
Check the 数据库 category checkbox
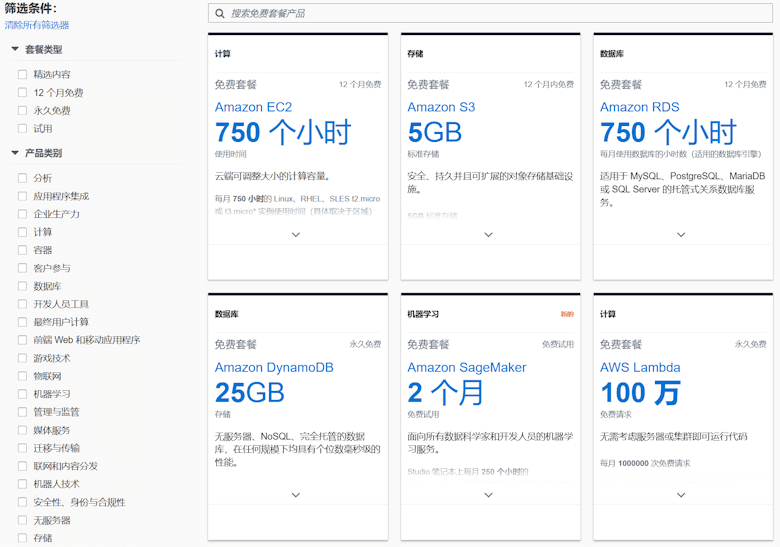coord(22,286)
